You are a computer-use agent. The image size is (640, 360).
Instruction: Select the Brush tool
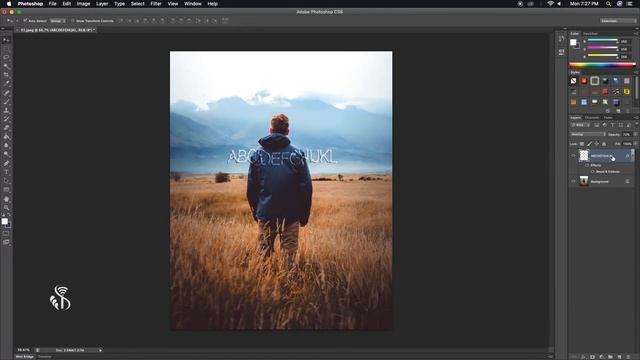click(6, 101)
